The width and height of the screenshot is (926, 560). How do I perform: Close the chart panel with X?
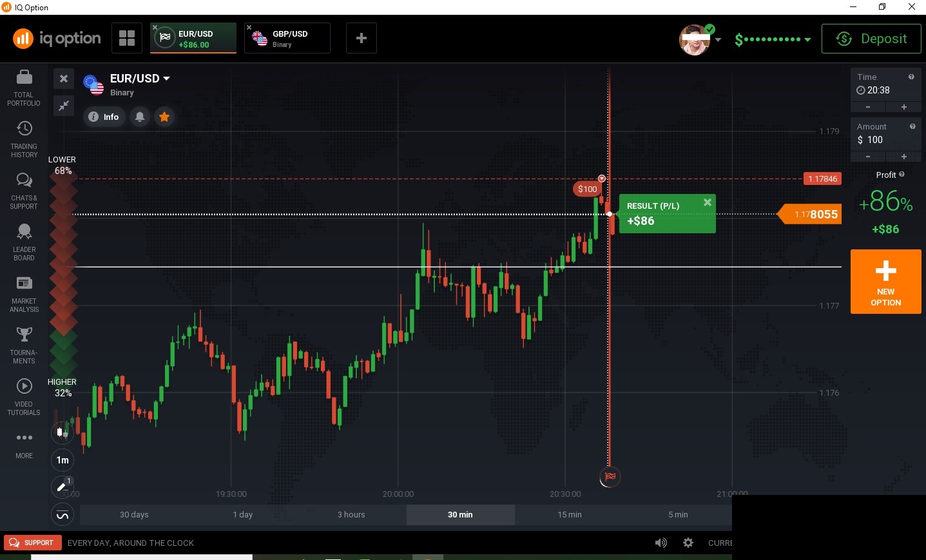(x=64, y=79)
